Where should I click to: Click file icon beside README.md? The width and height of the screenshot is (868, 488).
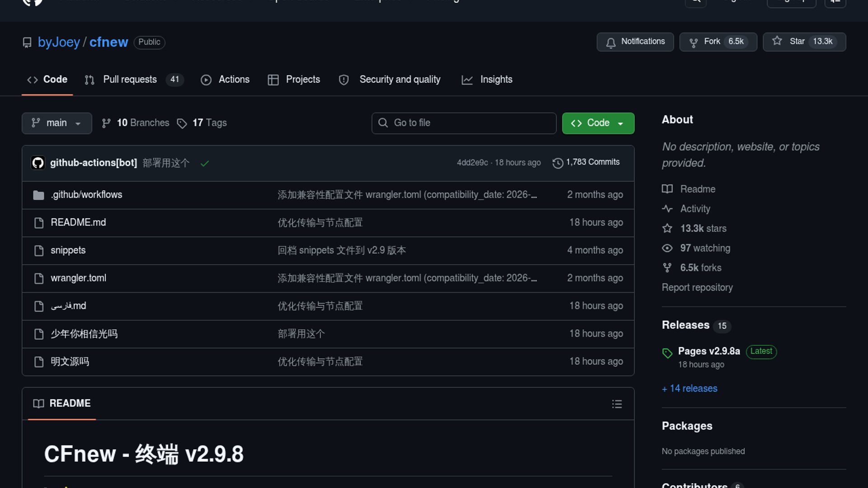[39, 223]
